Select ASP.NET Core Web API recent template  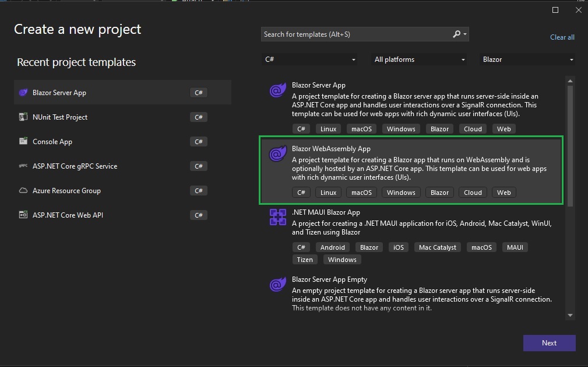point(122,215)
